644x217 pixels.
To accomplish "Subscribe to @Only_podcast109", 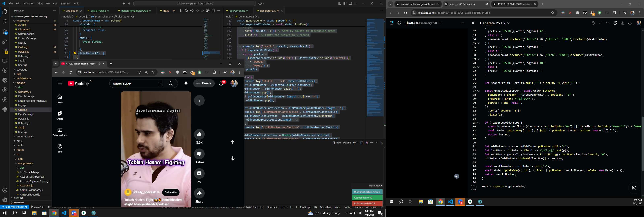I will [x=171, y=192].
